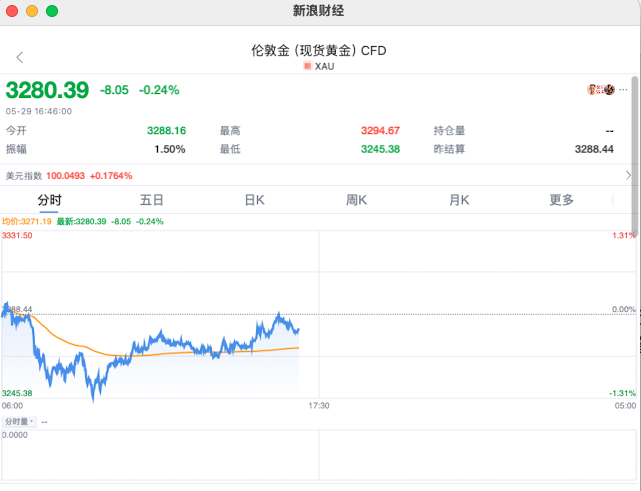Click the red futures badge beside XAU
The width and height of the screenshot is (641, 491).
pos(307,66)
